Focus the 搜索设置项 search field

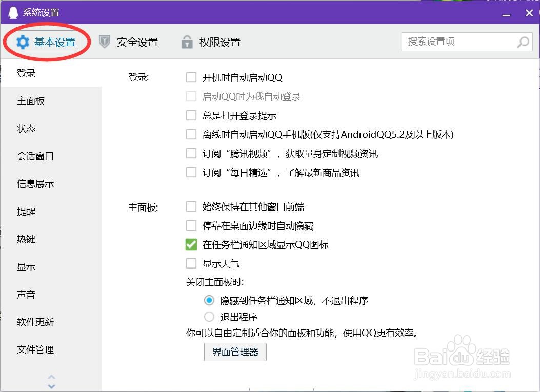[x=467, y=42]
